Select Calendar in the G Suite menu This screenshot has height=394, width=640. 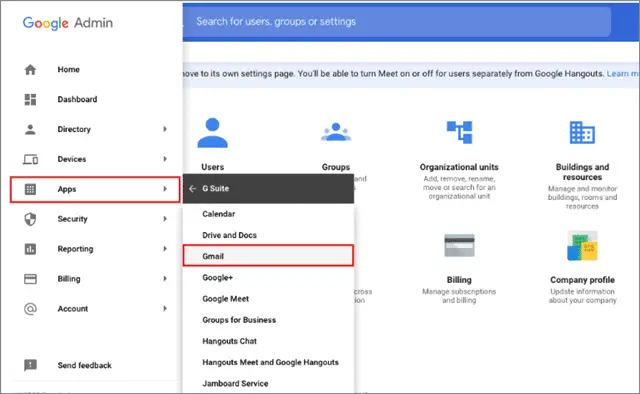point(268,214)
